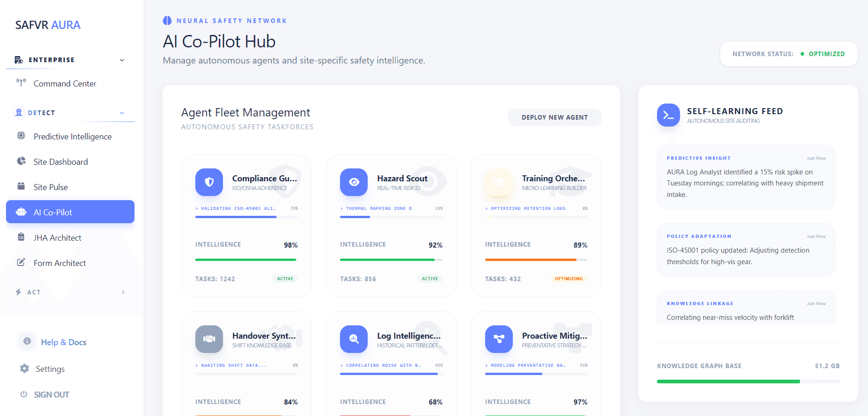Expand the Act section chevron
868x416 pixels.
pyautogui.click(x=123, y=292)
